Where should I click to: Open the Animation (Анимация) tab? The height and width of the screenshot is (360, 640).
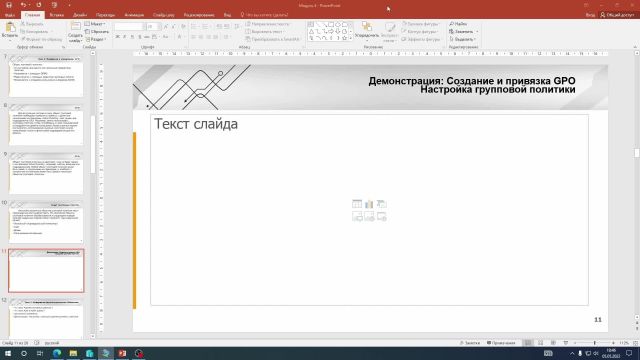[x=134, y=15]
